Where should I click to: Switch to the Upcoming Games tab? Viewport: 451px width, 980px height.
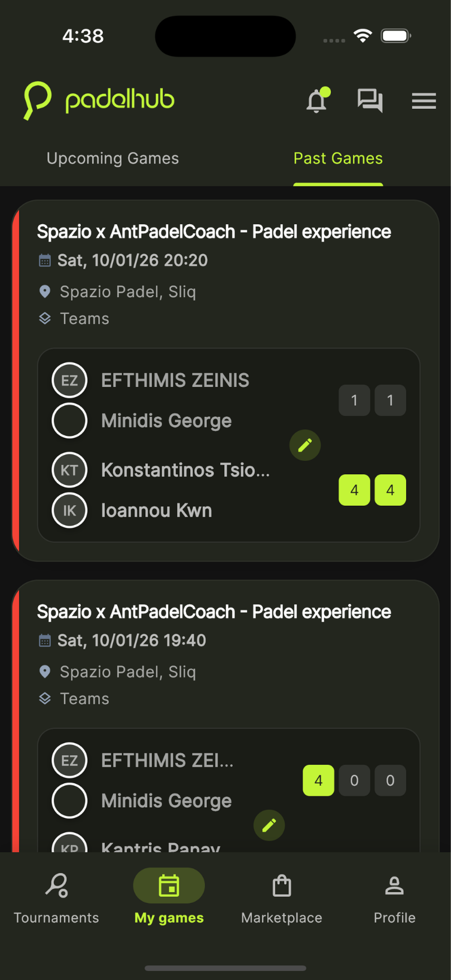(x=112, y=158)
